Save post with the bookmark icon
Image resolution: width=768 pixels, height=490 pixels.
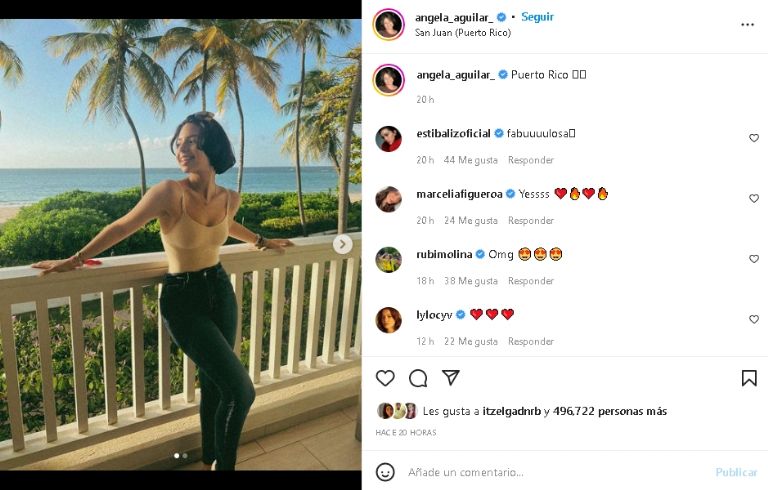(749, 378)
